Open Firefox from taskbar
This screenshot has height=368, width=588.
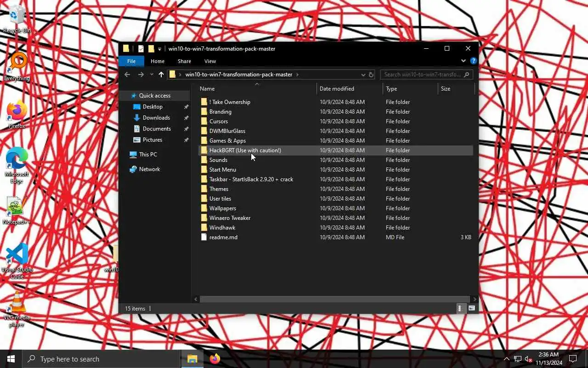(x=215, y=359)
